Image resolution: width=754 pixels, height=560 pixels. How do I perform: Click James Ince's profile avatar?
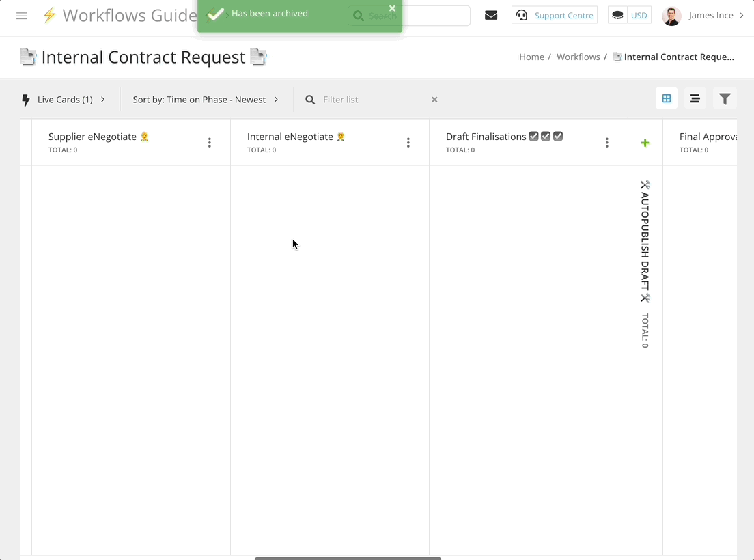pos(671,16)
